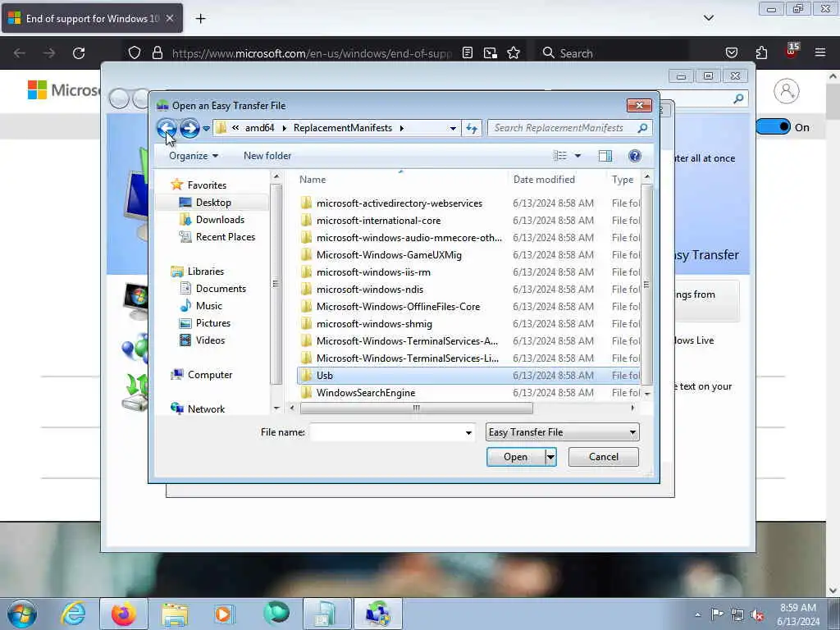Screen dimensions: 840x630
Task: Launch Internet Explorer from the taskbar
Action: [x=73, y=614]
